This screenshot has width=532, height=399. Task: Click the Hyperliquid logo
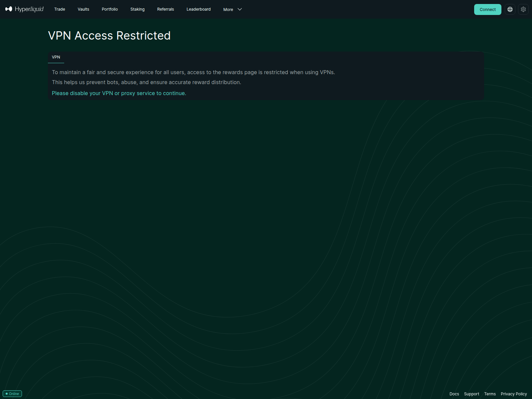pos(25,9)
